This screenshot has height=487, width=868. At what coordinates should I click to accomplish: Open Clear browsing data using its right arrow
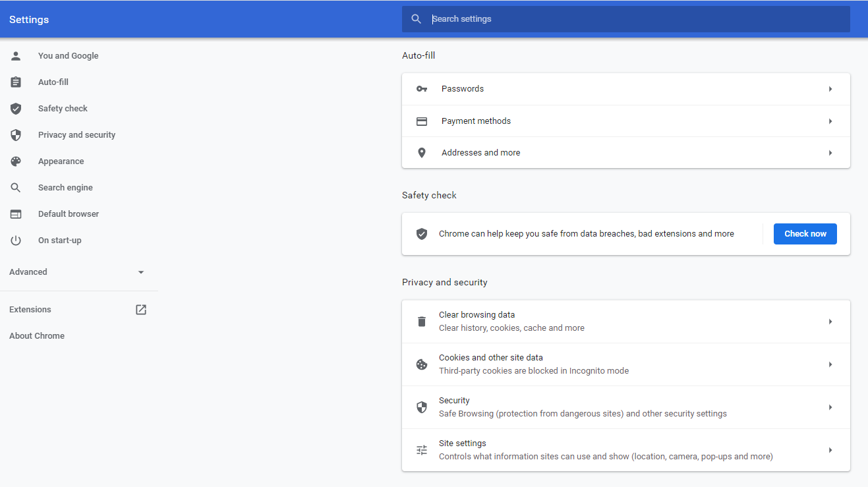[830, 322]
